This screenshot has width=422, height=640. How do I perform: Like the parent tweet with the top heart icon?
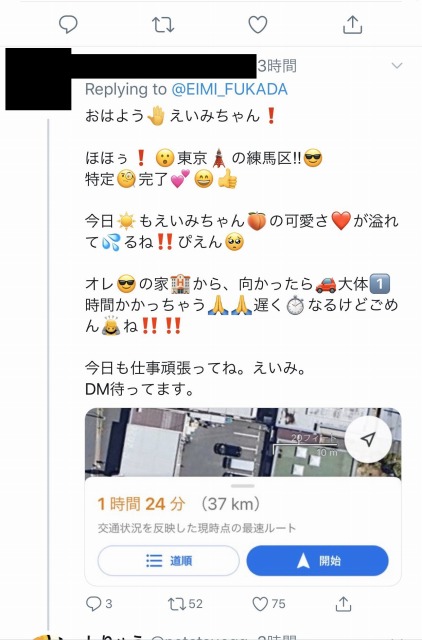(x=258, y=24)
